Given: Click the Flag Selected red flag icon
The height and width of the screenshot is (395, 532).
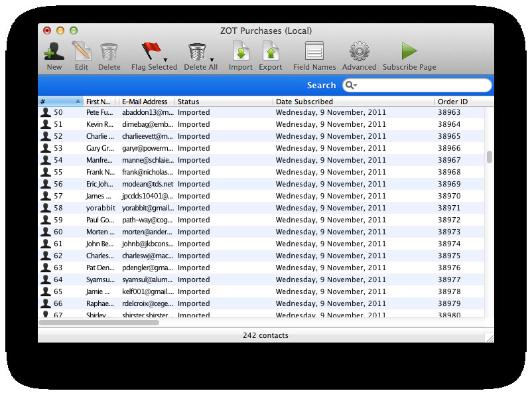Looking at the screenshot, I should click(151, 51).
